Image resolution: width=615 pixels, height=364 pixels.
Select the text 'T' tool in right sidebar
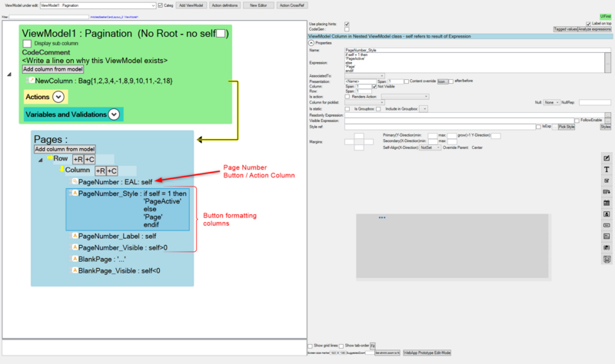pyautogui.click(x=607, y=169)
